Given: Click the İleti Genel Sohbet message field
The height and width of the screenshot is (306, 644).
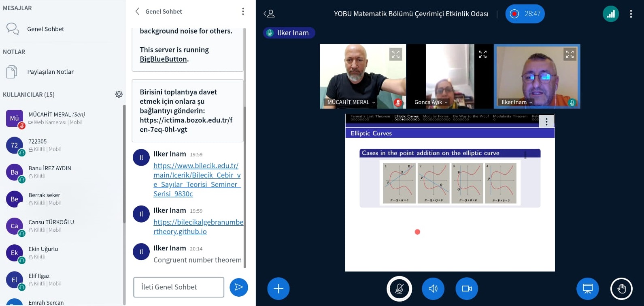Looking at the screenshot, I should [179, 287].
